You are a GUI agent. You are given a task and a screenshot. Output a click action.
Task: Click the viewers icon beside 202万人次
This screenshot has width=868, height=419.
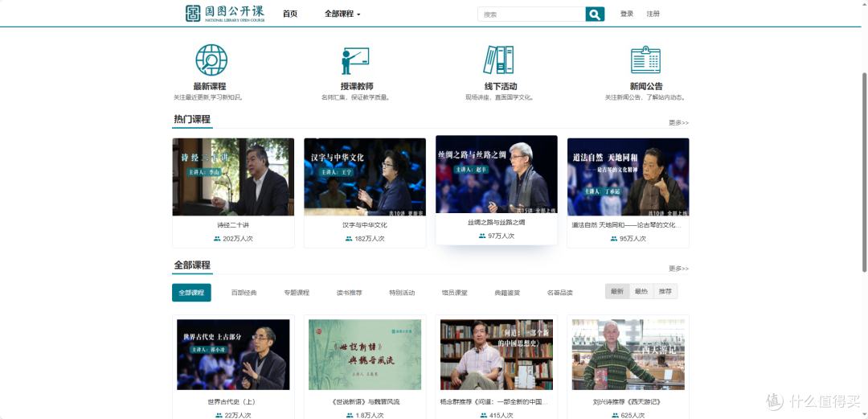(x=217, y=238)
